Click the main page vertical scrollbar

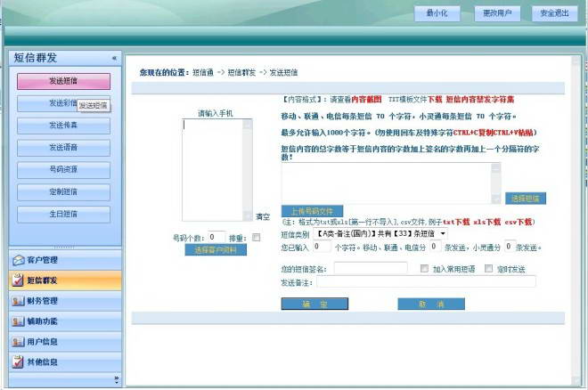click(576, 221)
